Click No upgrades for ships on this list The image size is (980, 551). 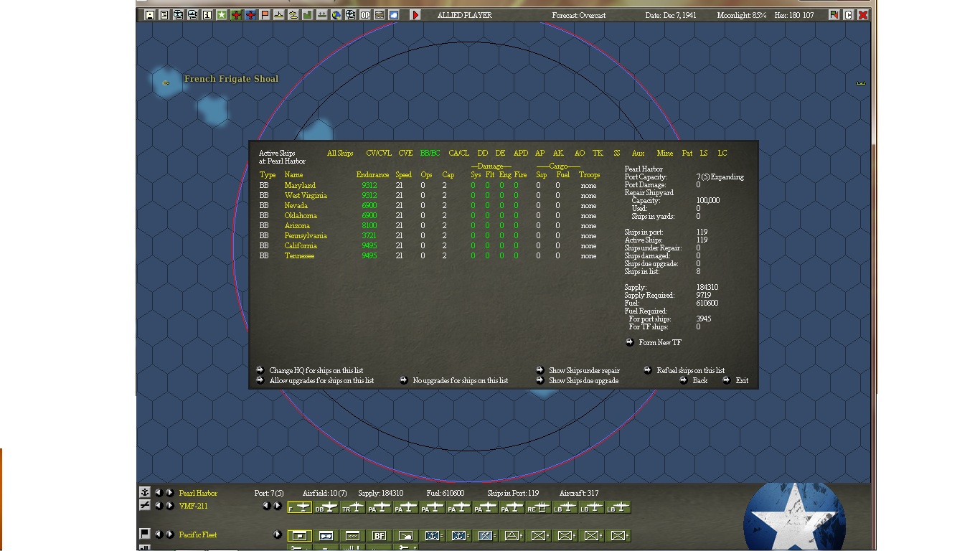tap(461, 380)
